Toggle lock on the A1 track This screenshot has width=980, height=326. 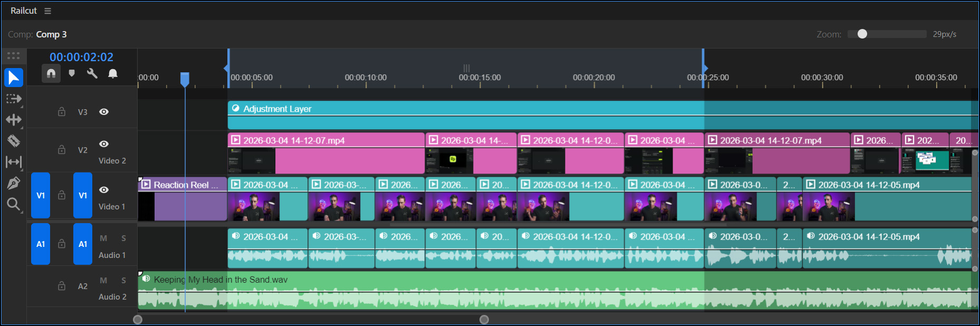coord(62,244)
